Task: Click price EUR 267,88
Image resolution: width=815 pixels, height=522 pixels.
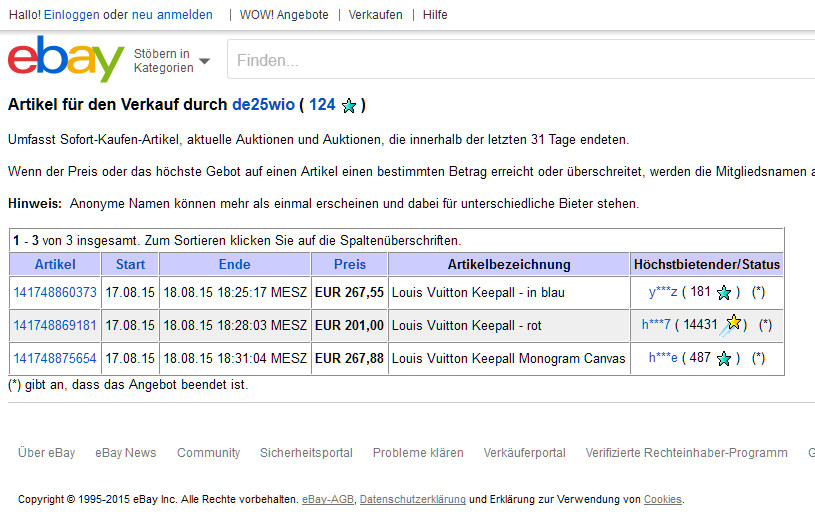Action: pos(349,358)
